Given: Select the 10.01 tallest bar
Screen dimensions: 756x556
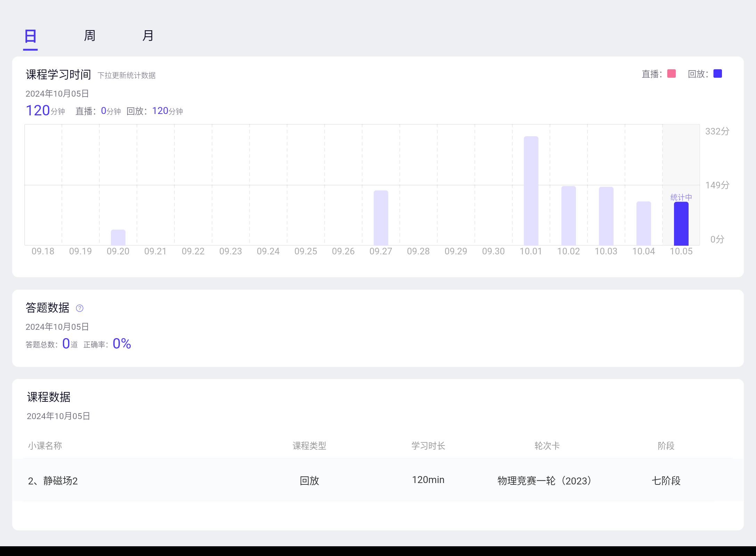Looking at the screenshot, I should click(x=531, y=191).
